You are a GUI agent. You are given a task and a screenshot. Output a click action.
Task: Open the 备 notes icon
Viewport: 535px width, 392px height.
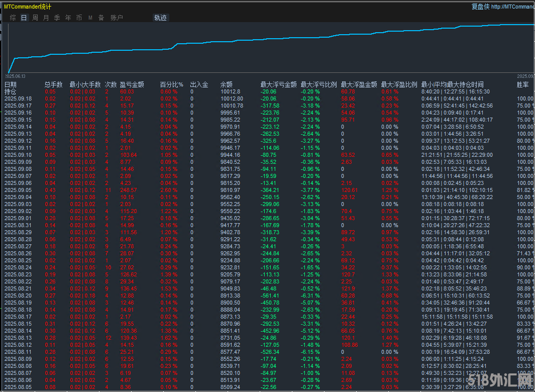(101, 17)
